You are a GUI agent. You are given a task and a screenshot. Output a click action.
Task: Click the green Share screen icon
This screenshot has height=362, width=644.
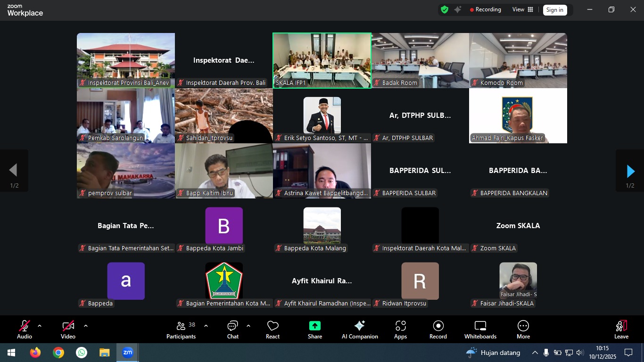point(315,326)
